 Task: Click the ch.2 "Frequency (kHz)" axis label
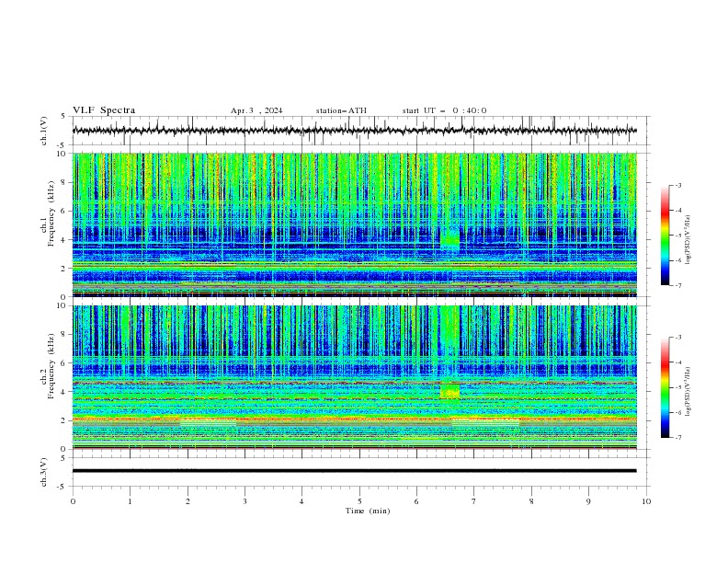51,366
